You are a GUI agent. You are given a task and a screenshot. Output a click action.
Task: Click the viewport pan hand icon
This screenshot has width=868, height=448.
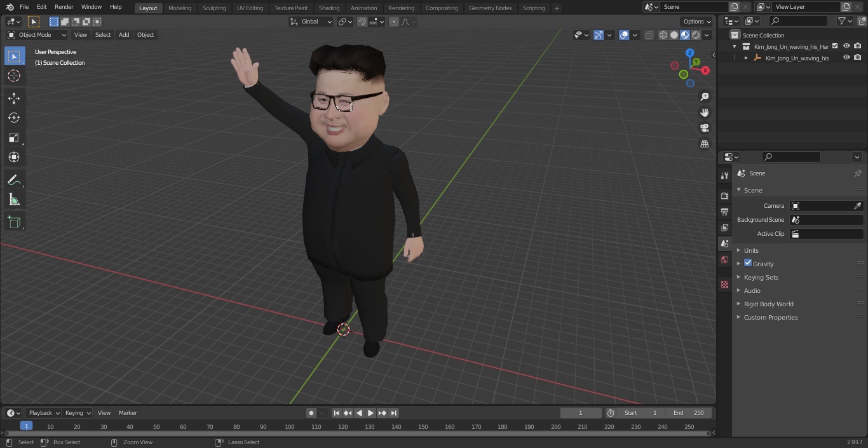[x=704, y=112]
